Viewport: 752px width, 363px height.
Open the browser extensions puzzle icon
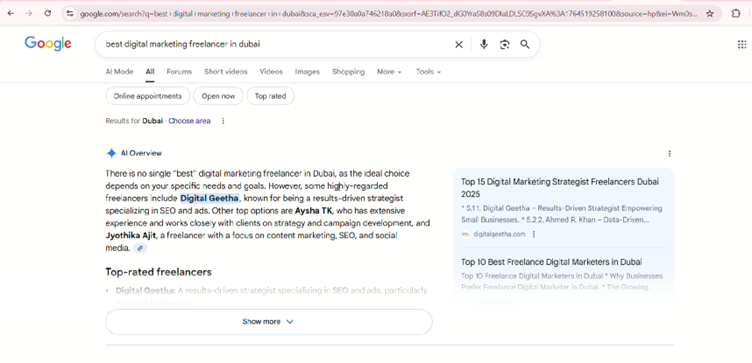coord(736,14)
